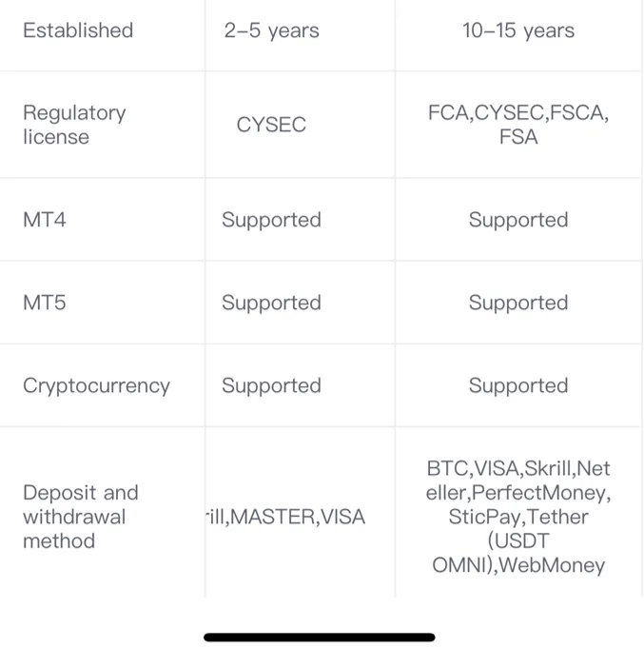Tap MT5 Supported in middle column

271,304
